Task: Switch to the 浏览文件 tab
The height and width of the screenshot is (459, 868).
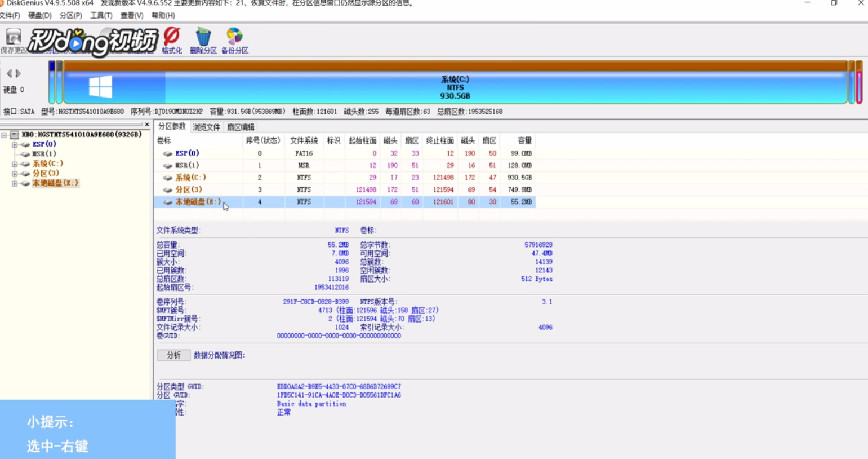Action: 206,127
